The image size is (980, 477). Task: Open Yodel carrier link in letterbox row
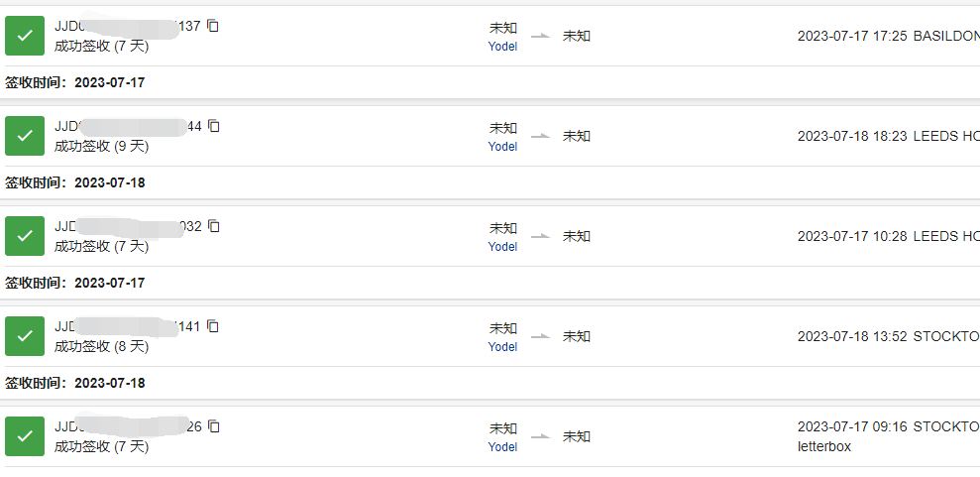coord(502,446)
